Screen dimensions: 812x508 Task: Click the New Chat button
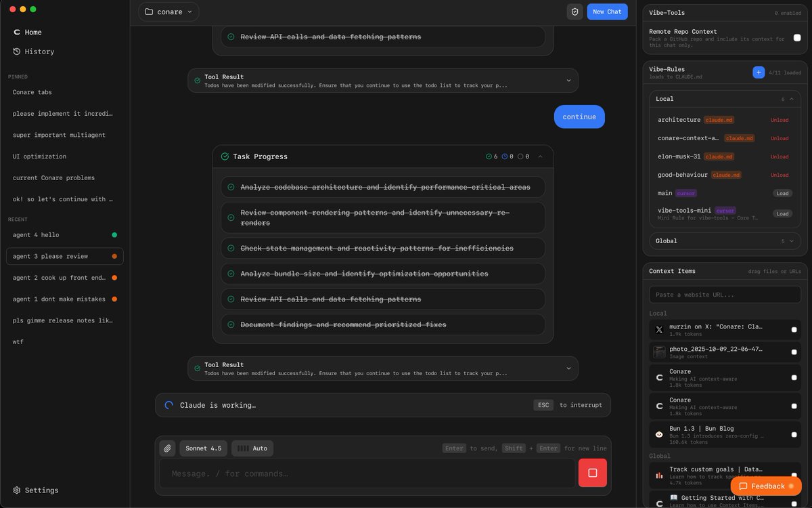607,12
